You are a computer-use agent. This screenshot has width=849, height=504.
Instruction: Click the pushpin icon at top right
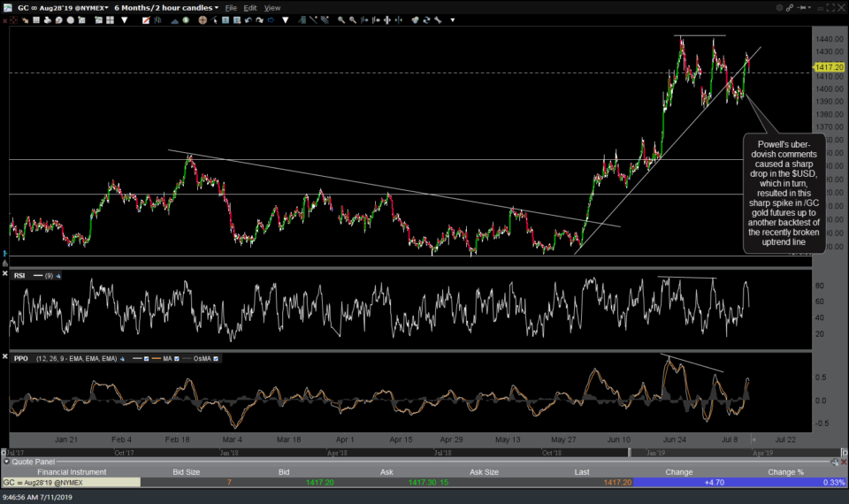pyautogui.click(x=801, y=8)
